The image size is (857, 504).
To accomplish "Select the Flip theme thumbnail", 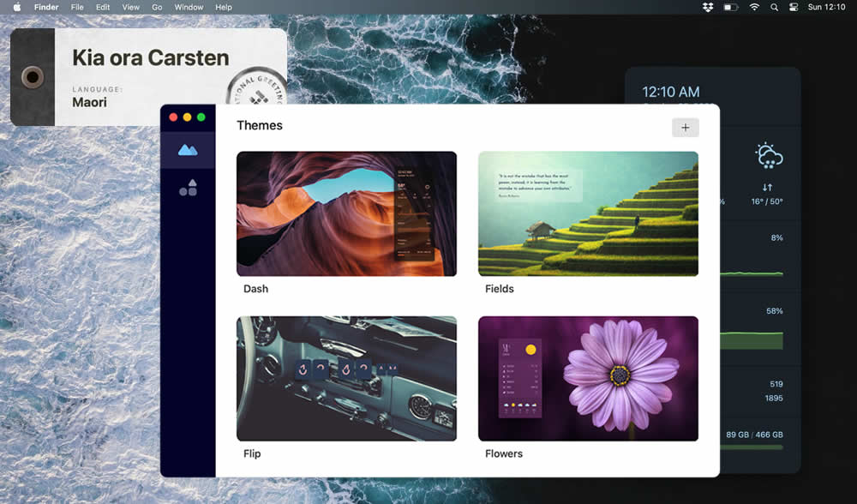I will [346, 378].
